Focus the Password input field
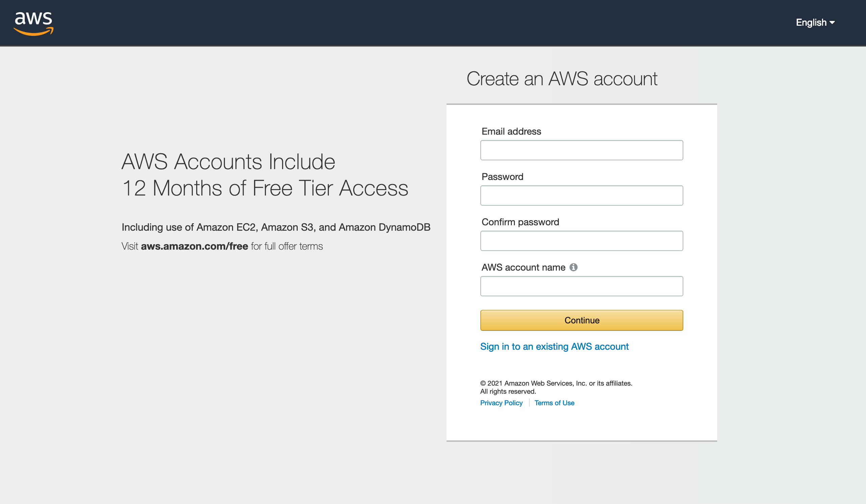Viewport: 866px width, 504px height. coord(582,196)
